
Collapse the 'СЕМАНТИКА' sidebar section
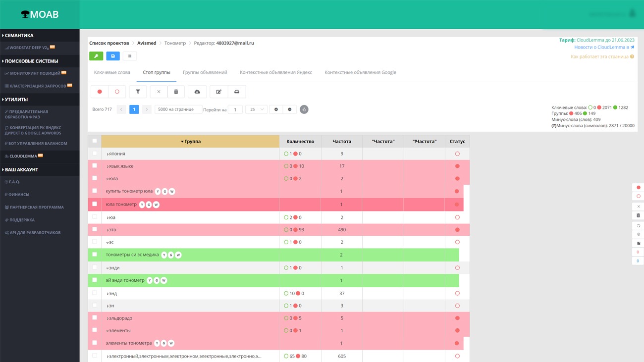click(x=19, y=36)
